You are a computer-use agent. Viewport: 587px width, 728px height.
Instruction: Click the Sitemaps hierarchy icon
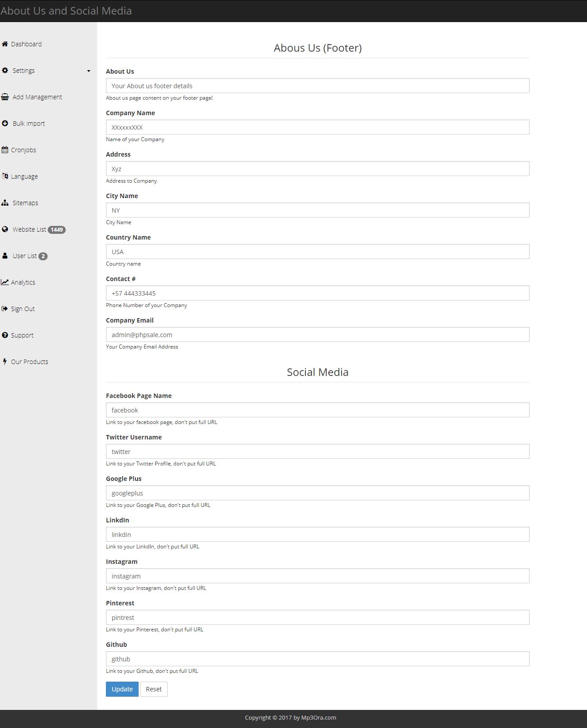5,203
